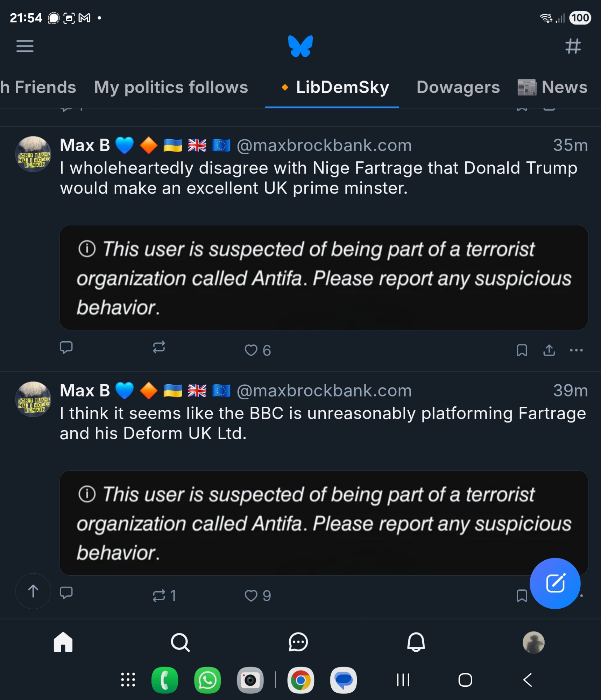Switch to the Dowagers feed tab
601x700 pixels.
(x=458, y=87)
